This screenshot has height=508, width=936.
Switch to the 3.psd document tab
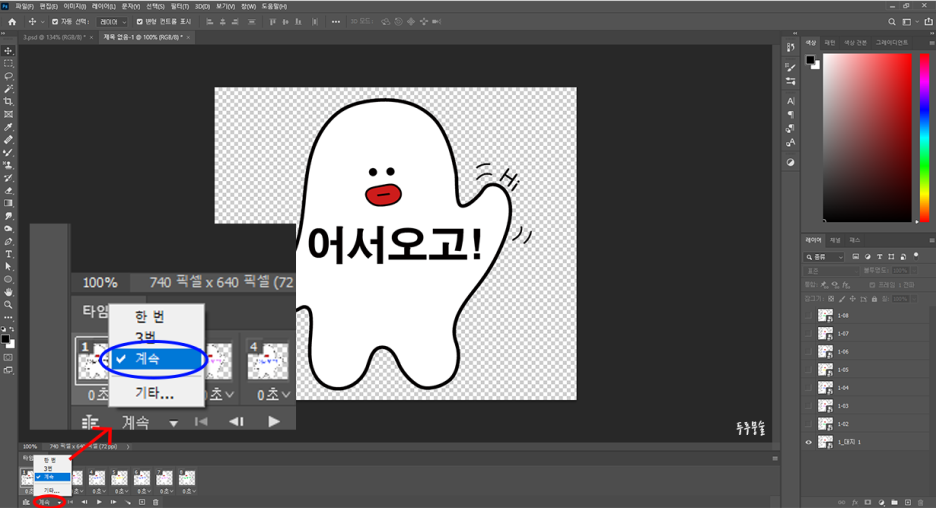(x=54, y=37)
